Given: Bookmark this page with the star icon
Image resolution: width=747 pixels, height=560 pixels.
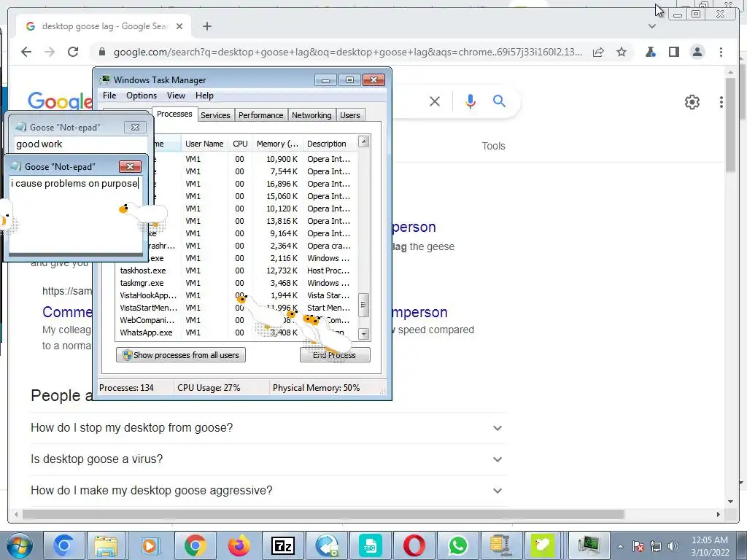Looking at the screenshot, I should click(622, 52).
